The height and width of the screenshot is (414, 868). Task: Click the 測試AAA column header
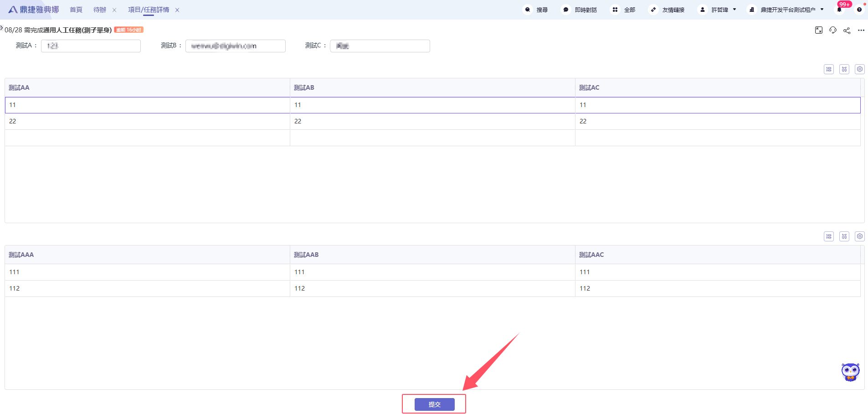(x=147, y=255)
